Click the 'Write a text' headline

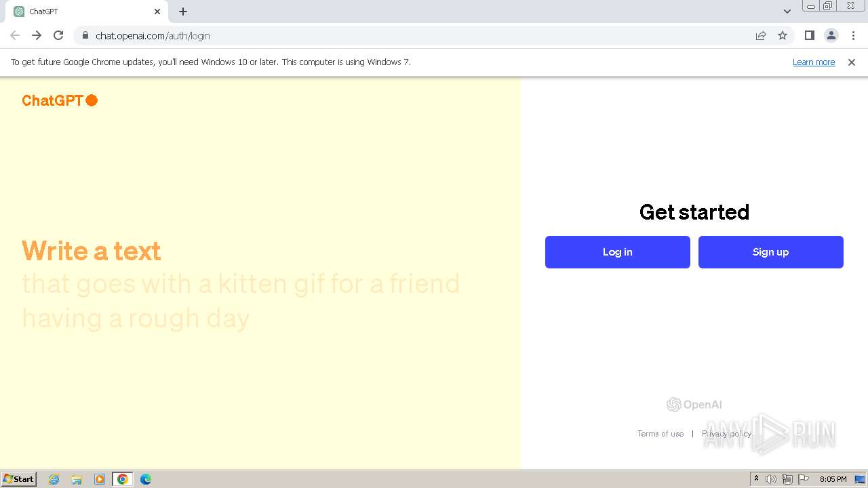92,251
